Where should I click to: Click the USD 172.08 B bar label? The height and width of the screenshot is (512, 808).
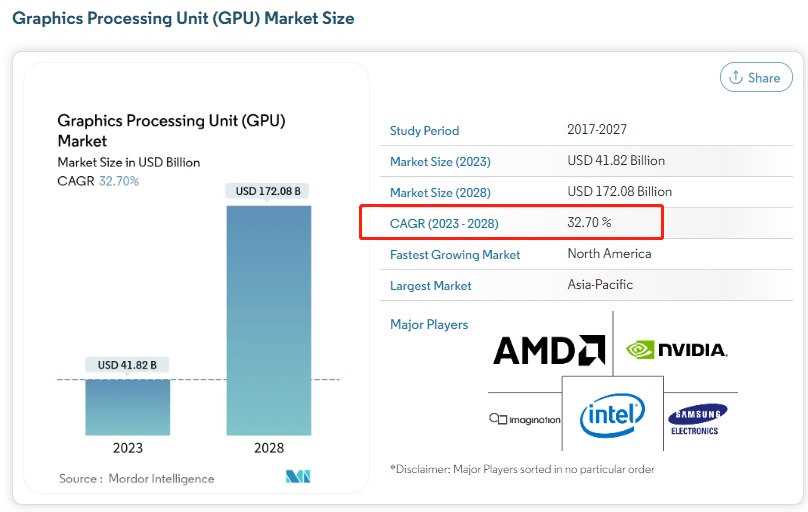(x=268, y=190)
